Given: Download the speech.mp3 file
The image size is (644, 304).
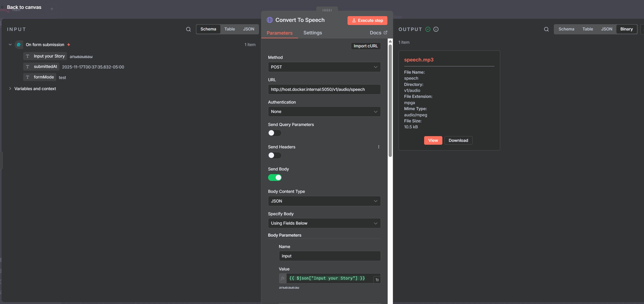Looking at the screenshot, I should point(458,140).
